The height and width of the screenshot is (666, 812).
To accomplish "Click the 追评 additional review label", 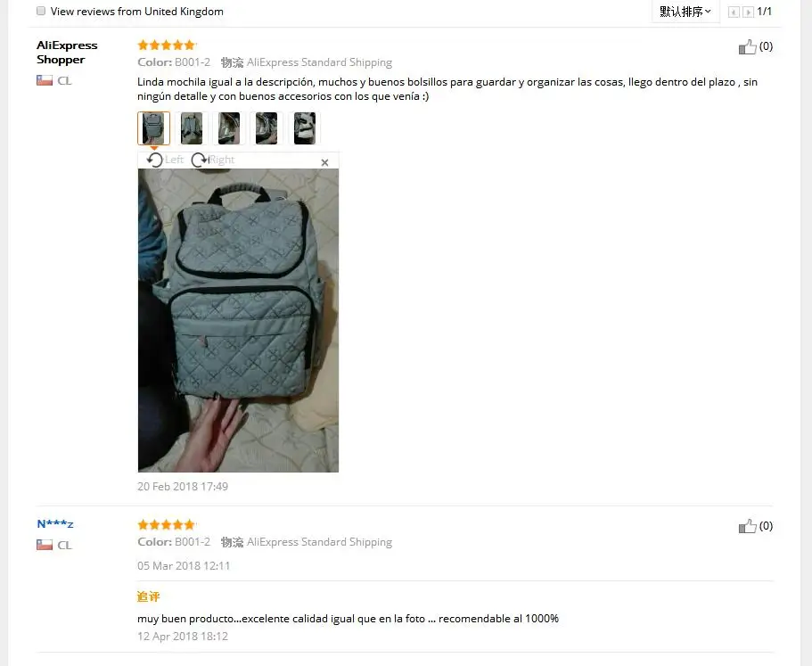I will 149,596.
